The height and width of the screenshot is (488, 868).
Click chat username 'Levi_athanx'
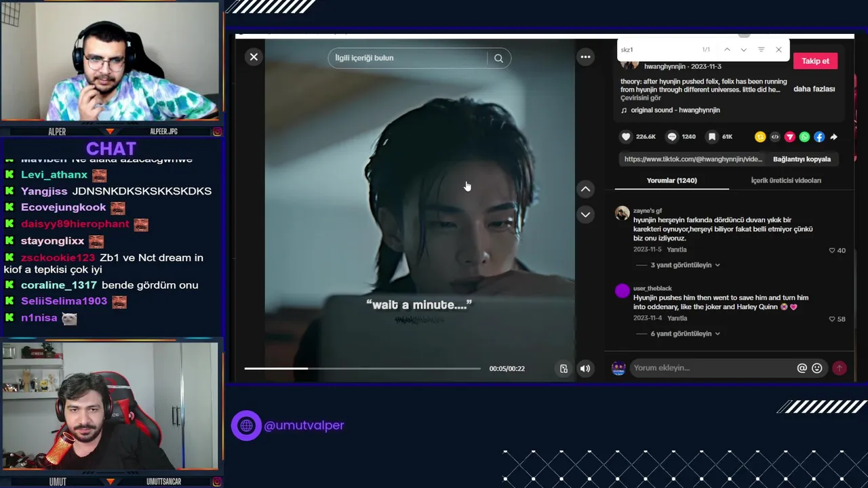54,175
